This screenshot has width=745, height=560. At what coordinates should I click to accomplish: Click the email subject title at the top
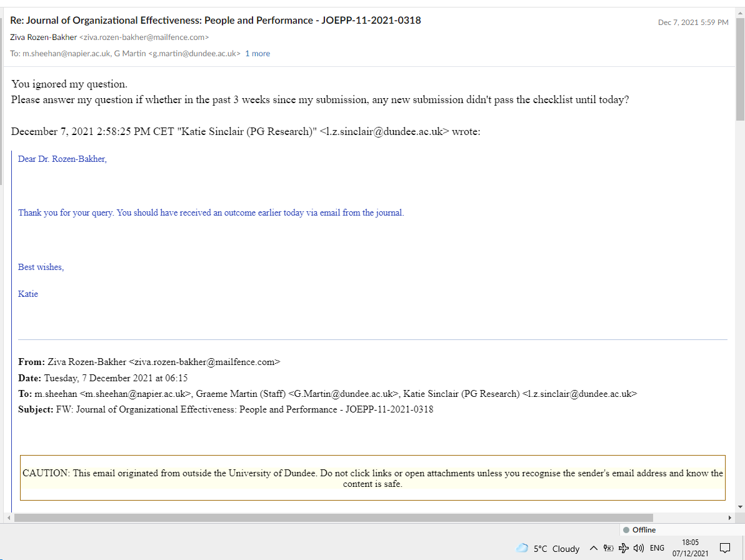tap(215, 21)
